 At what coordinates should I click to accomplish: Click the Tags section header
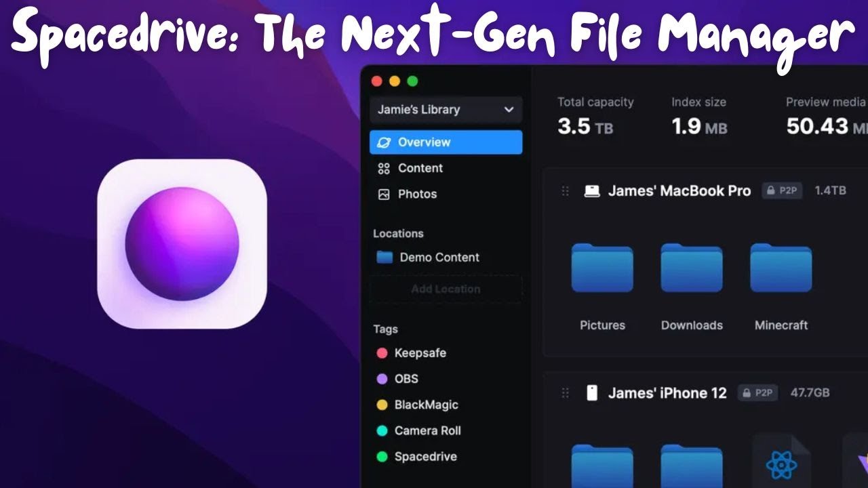[385, 329]
